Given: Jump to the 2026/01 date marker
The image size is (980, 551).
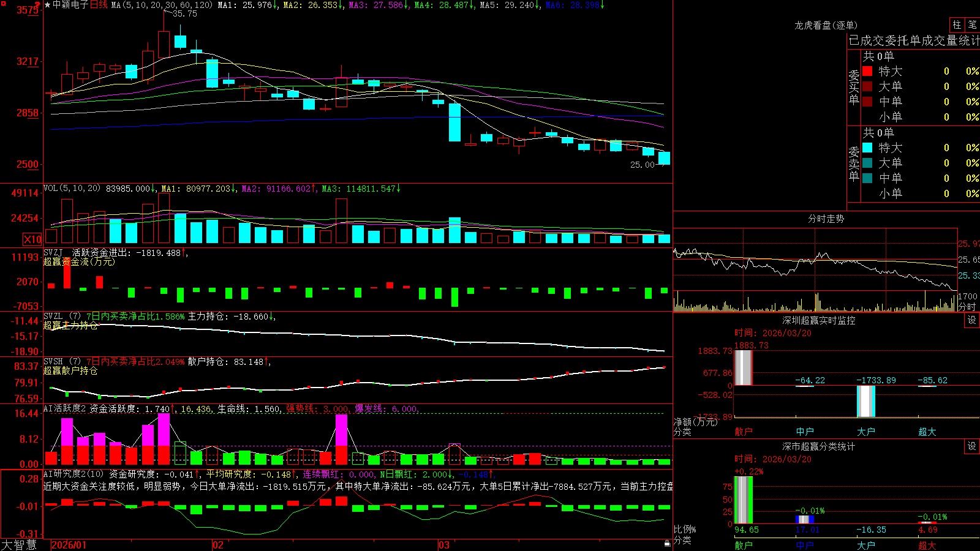Looking at the screenshot, I should (x=69, y=545).
